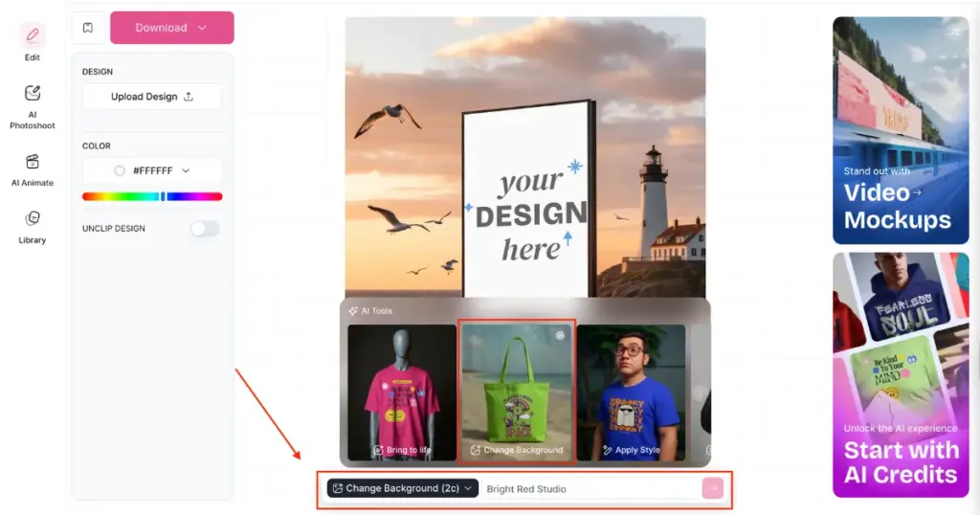Select the Change Background tote bag thumbnail

[516, 392]
